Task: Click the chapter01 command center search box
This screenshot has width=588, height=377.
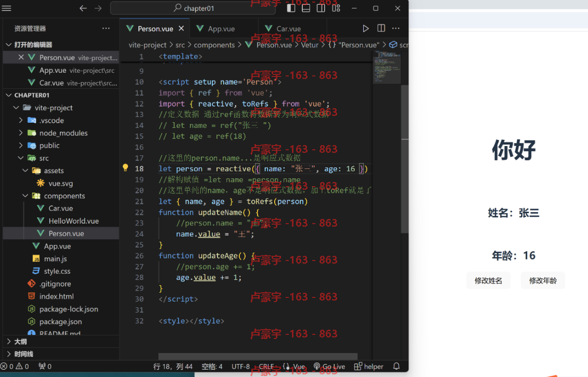Action: point(193,8)
